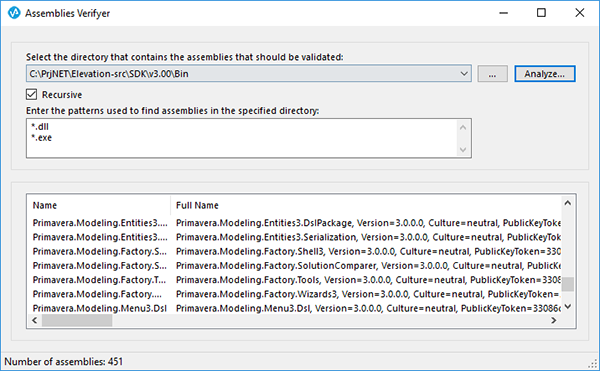Select the Primavera.Modeling.Factory.Tools row
The width and height of the screenshot is (600, 371).
295,280
